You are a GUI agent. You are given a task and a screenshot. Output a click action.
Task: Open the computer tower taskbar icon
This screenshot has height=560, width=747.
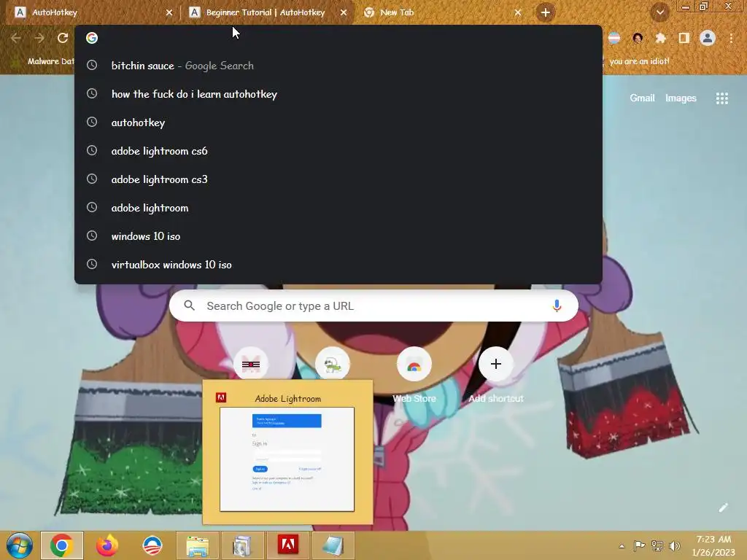tap(242, 545)
